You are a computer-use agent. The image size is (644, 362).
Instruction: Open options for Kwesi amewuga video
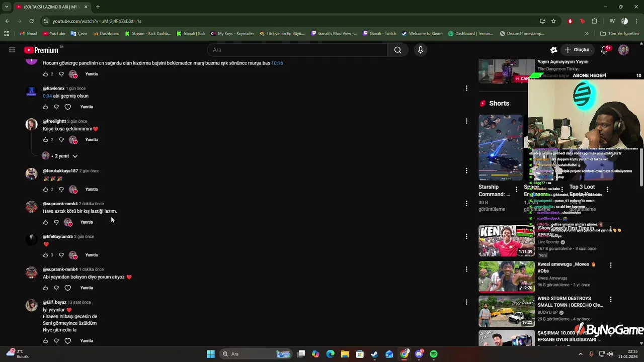click(x=611, y=265)
